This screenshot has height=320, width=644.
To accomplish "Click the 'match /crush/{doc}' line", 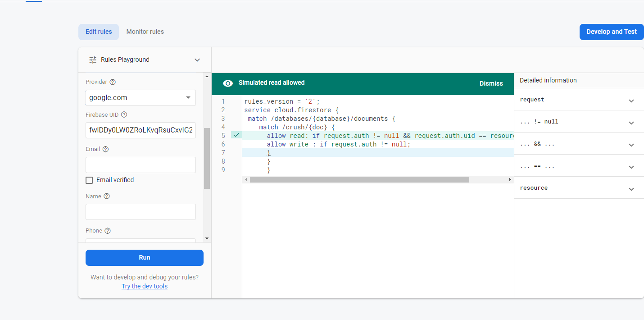I will [297, 127].
